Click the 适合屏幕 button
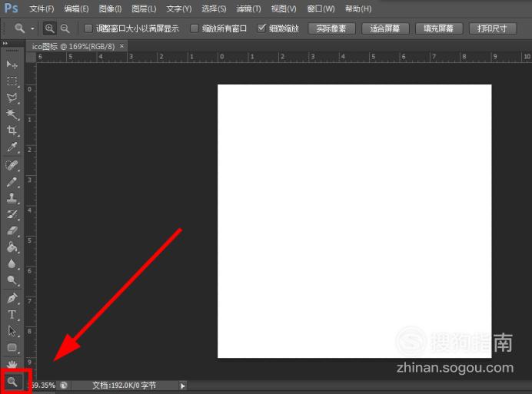Viewport: 532px width, 394px height. coord(385,28)
